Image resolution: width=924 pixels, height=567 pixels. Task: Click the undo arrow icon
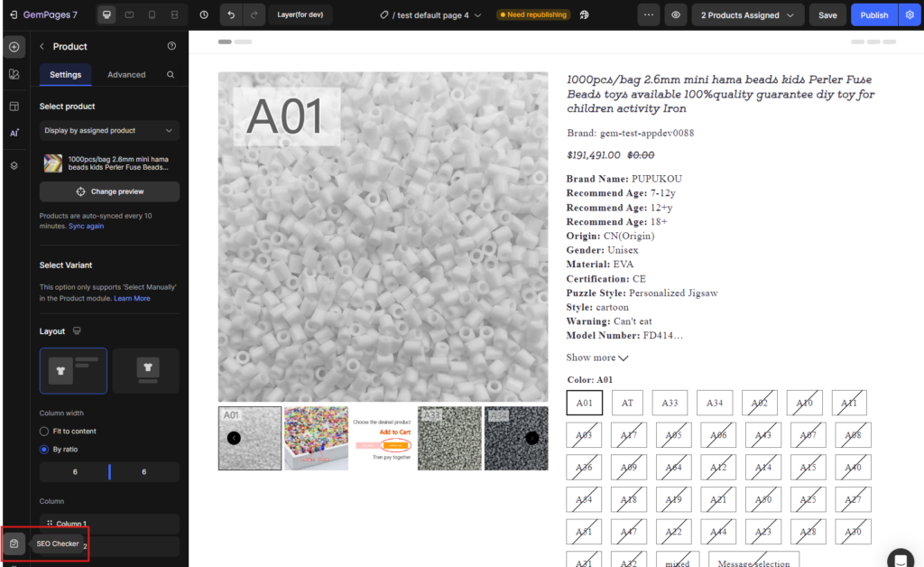coord(232,14)
